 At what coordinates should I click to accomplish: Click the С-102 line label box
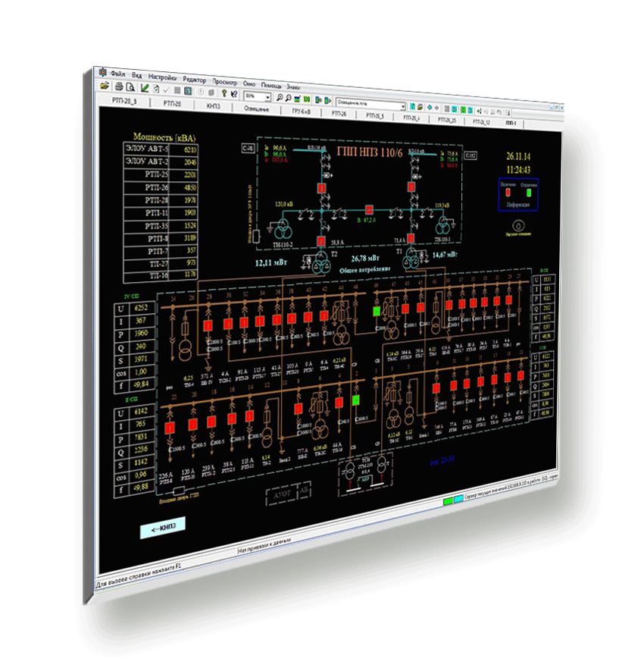click(x=470, y=155)
